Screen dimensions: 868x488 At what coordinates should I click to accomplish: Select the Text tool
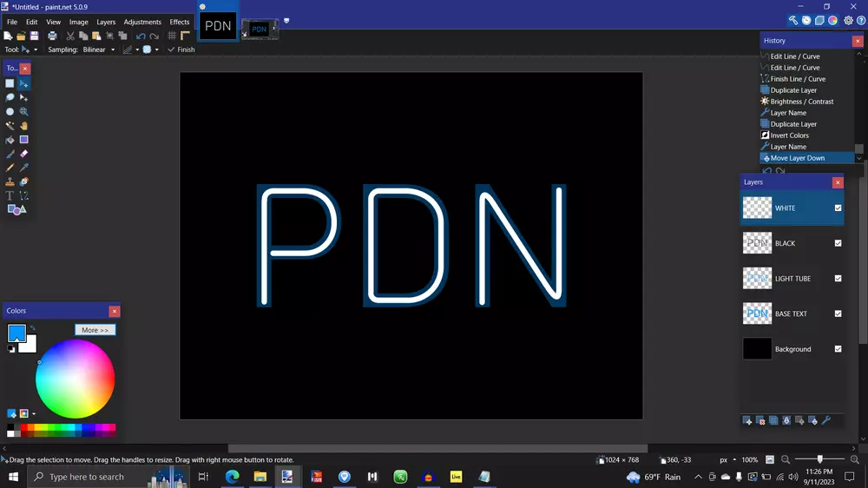point(10,195)
